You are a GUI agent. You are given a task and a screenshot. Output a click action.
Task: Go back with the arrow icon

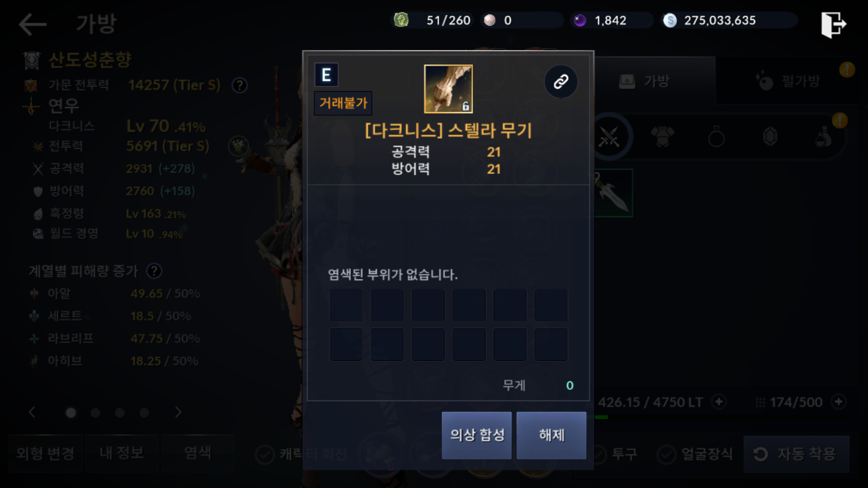click(33, 24)
